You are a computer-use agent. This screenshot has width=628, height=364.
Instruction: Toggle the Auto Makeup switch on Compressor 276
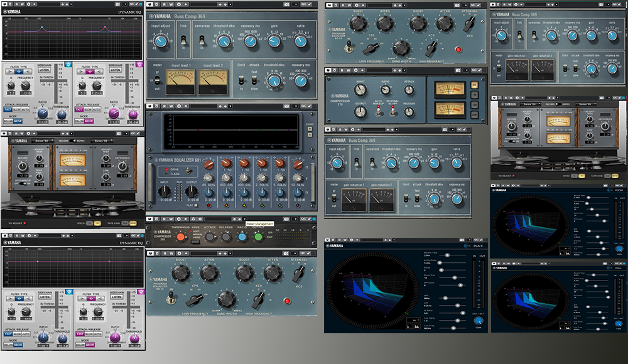point(379,111)
